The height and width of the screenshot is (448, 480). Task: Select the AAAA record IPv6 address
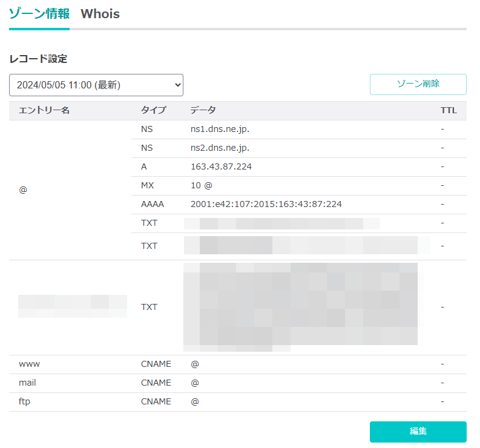click(x=266, y=205)
